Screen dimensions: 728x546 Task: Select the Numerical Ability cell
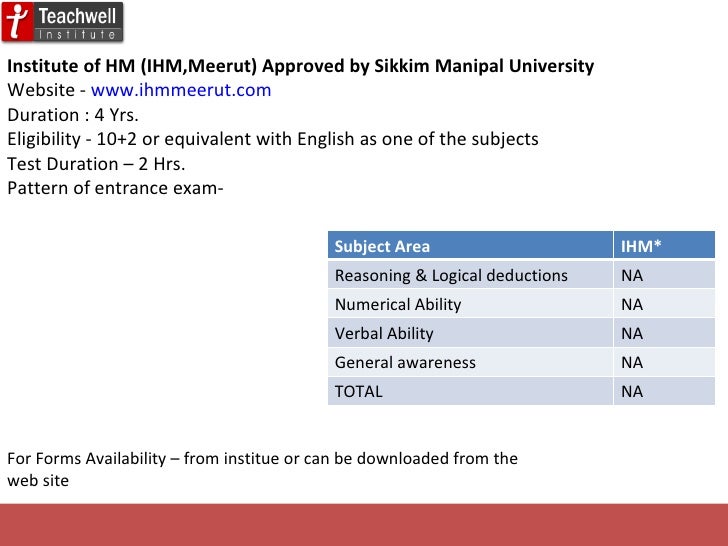470,304
